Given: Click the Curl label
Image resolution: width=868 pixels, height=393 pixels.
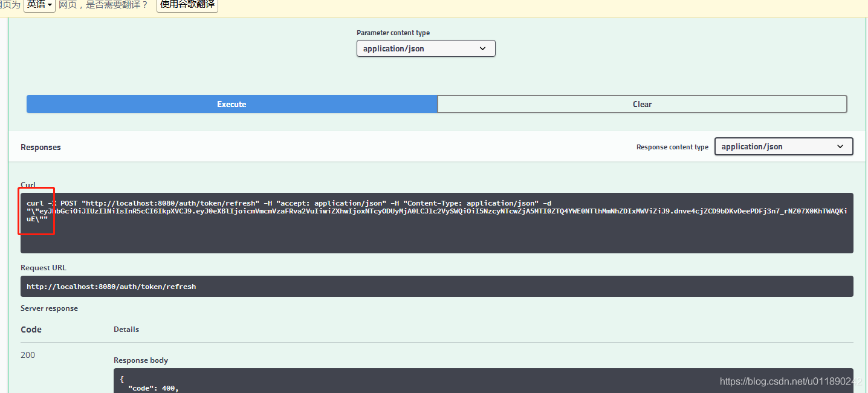Looking at the screenshot, I should (x=28, y=185).
